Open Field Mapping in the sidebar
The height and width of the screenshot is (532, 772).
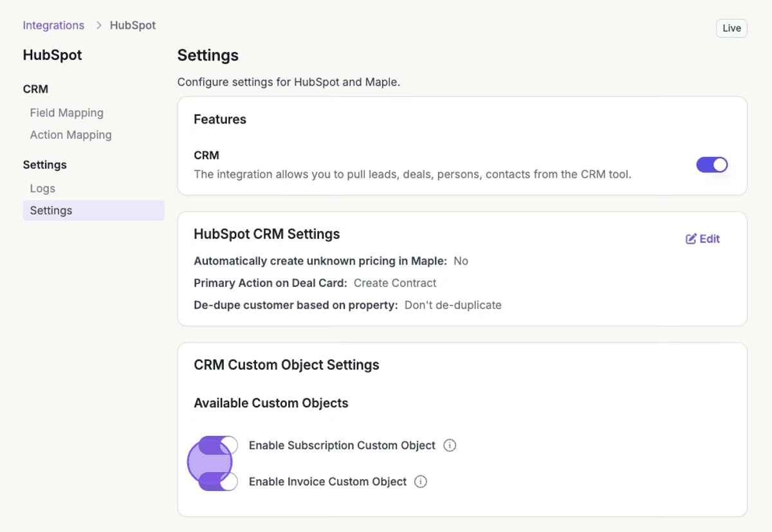pyautogui.click(x=66, y=113)
